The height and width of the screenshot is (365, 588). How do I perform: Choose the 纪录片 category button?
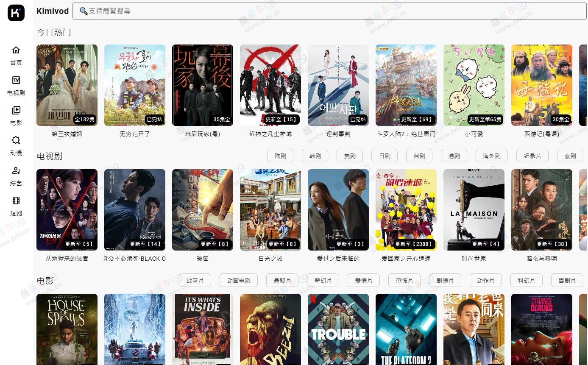(x=532, y=156)
